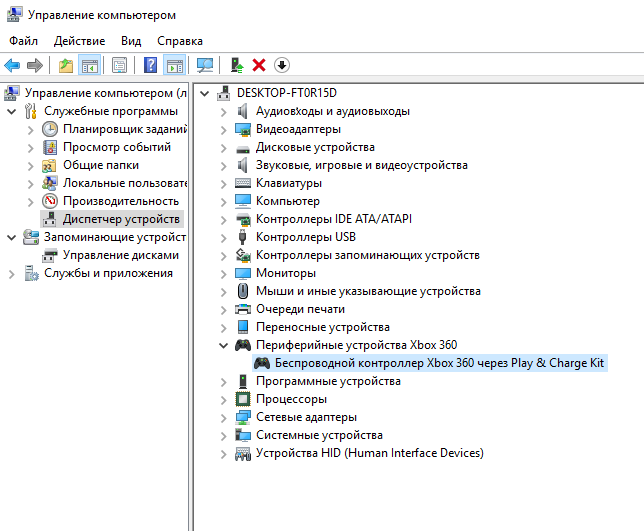Expand the Мониторы node

point(223,274)
